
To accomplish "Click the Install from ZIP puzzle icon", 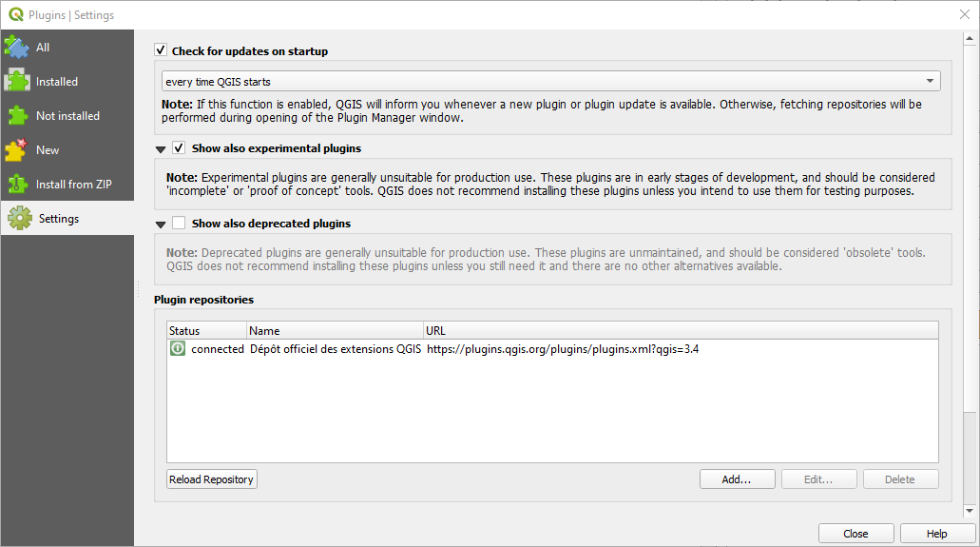I will pyautogui.click(x=17, y=184).
